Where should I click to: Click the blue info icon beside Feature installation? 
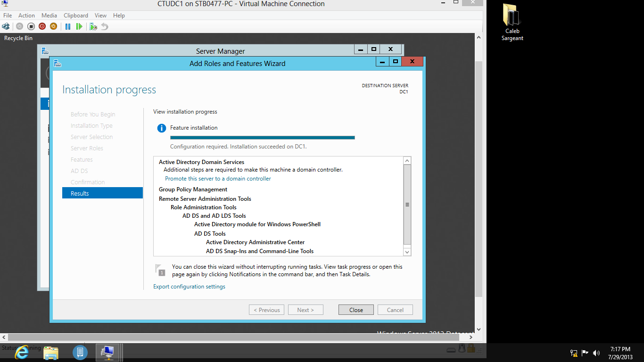[x=162, y=128]
